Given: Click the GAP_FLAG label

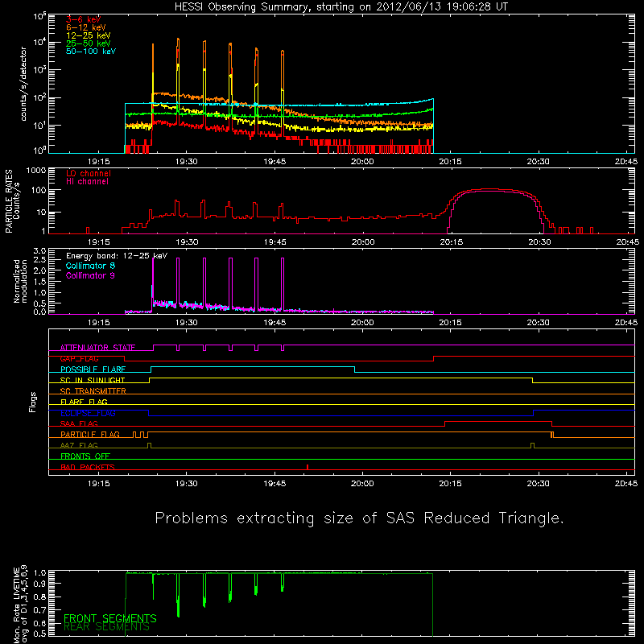Looking at the screenshot, I should tap(79, 358).
